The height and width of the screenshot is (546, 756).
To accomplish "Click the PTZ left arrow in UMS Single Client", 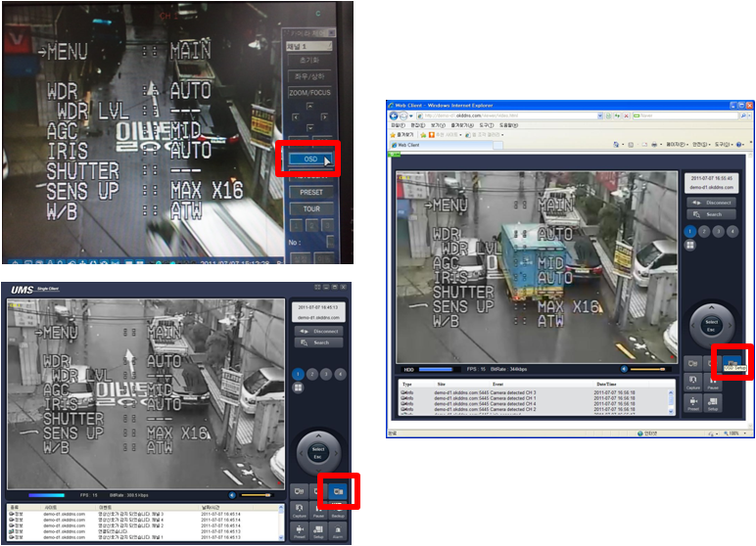I will pyautogui.click(x=302, y=453).
